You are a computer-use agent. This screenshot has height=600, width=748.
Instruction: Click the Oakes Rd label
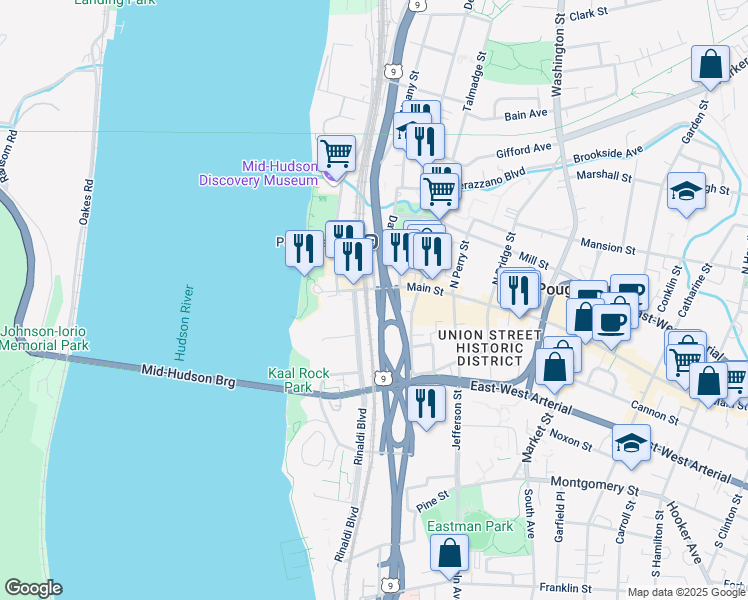point(86,202)
